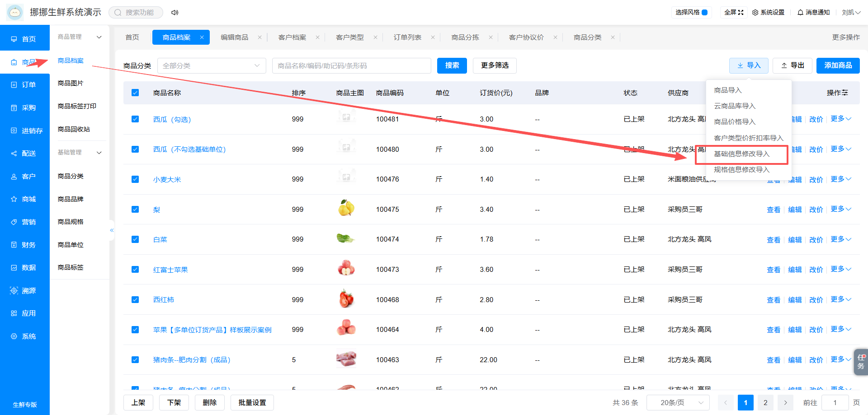Expand 更多 actions for 梨 row
The height and width of the screenshot is (415, 868).
pos(841,209)
